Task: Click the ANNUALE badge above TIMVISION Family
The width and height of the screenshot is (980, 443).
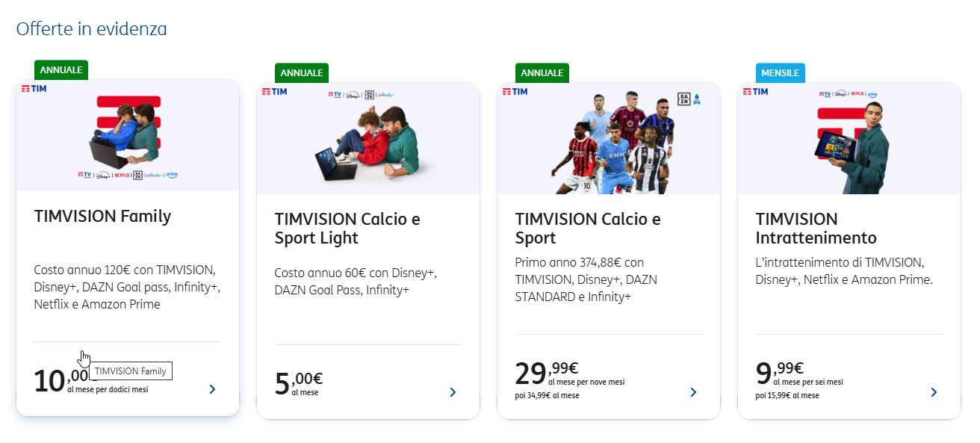Action: click(x=61, y=70)
